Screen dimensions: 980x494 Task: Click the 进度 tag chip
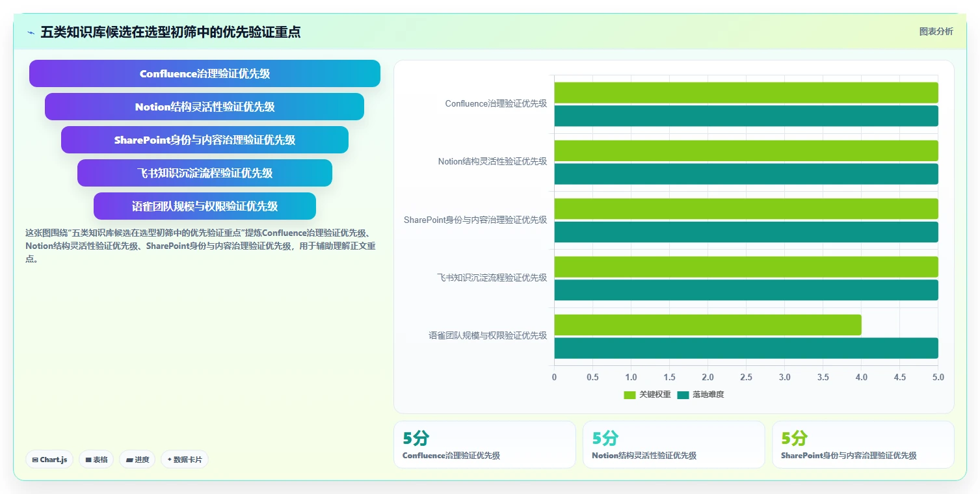point(137,460)
